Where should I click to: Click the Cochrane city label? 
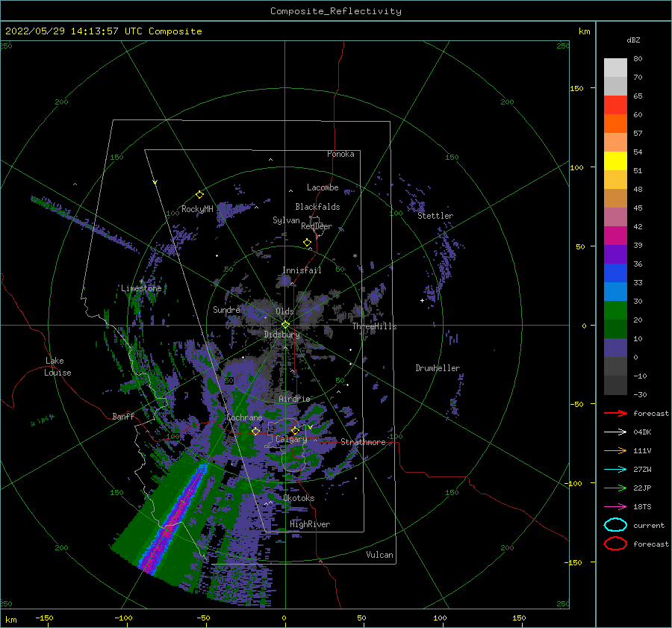click(244, 417)
